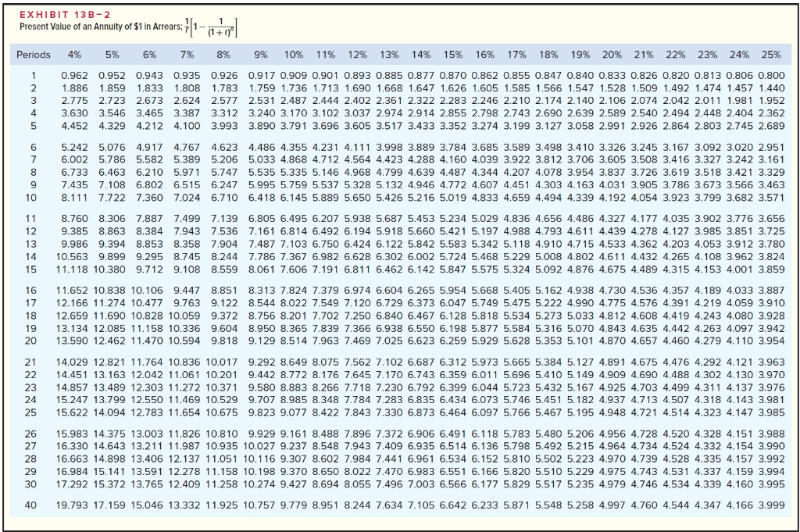The height and width of the screenshot is (532, 800).
Task: Select the Periods column header
Action: [32, 54]
